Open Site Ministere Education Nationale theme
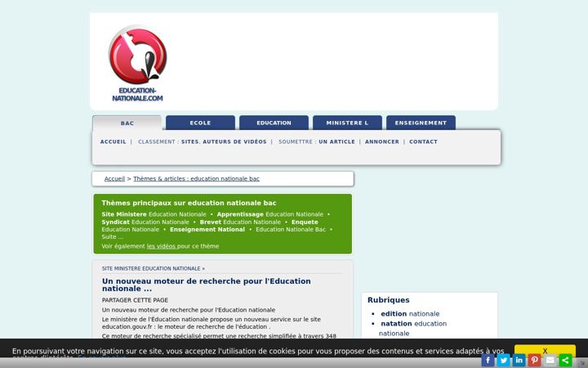588x368 pixels. [154, 214]
